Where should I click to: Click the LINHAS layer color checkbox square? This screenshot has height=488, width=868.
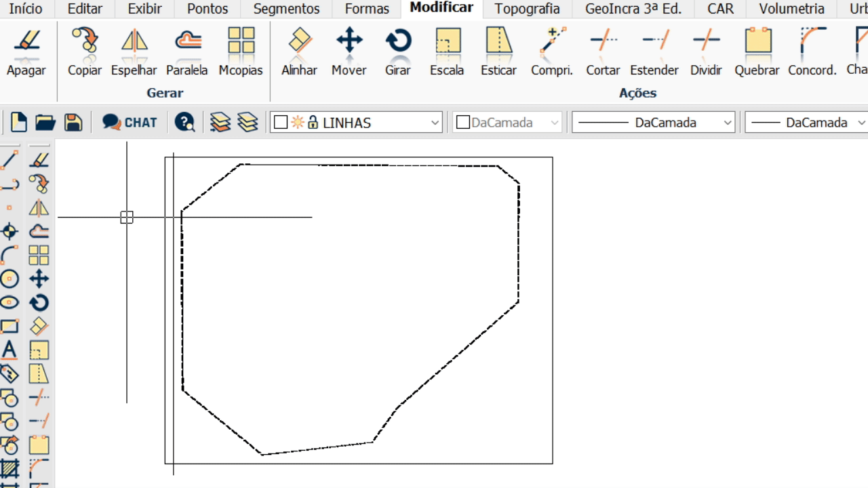coord(281,123)
